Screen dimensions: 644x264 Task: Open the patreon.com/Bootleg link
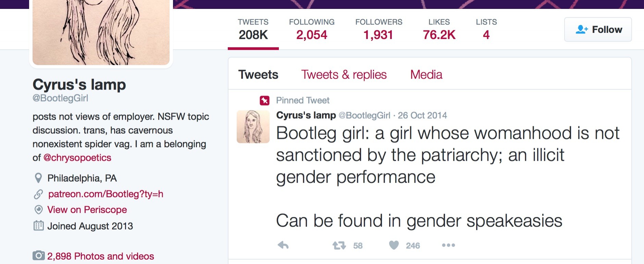106,194
